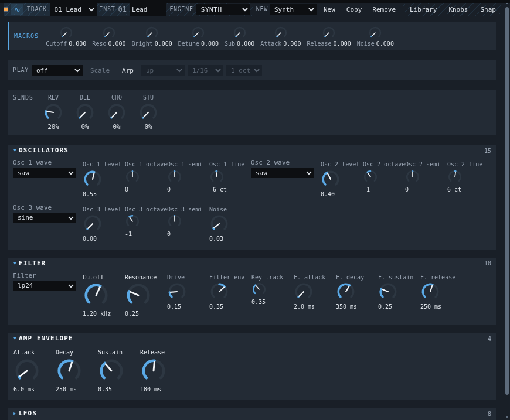The height and width of the screenshot is (420, 510).
Task: Select the Scale play option
Action: pos(100,70)
